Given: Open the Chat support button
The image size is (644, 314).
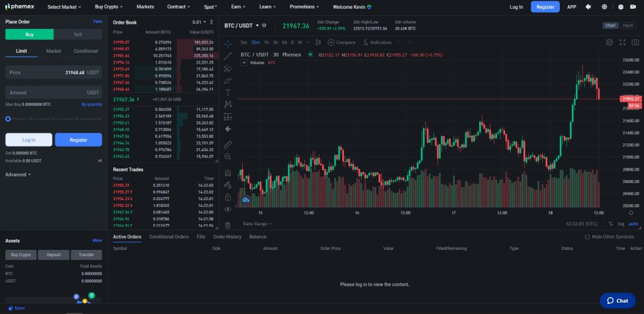Looking at the screenshot, I should point(618,301).
